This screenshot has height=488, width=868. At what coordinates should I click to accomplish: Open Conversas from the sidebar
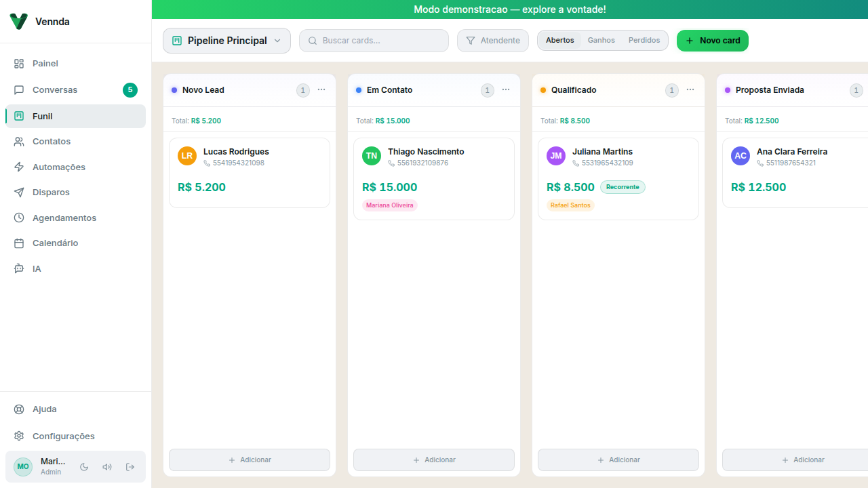point(54,89)
